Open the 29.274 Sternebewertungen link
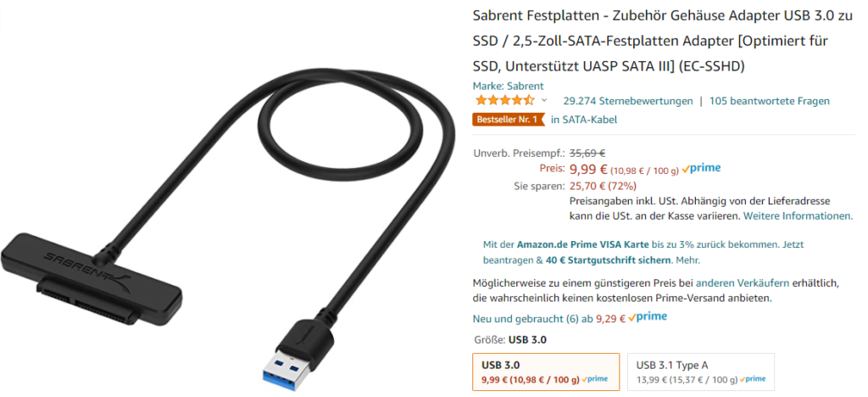This screenshot has height=397, width=868. pyautogui.click(x=628, y=101)
